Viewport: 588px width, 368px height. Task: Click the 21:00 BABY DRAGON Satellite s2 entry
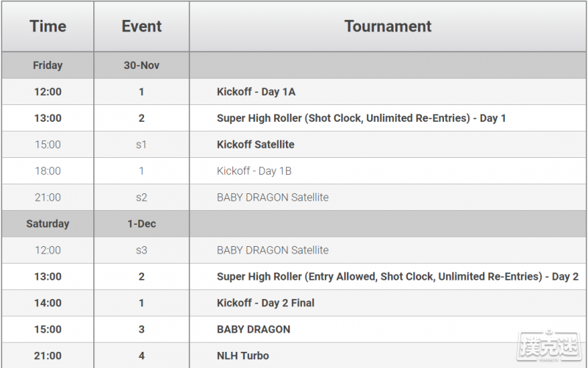click(x=273, y=198)
